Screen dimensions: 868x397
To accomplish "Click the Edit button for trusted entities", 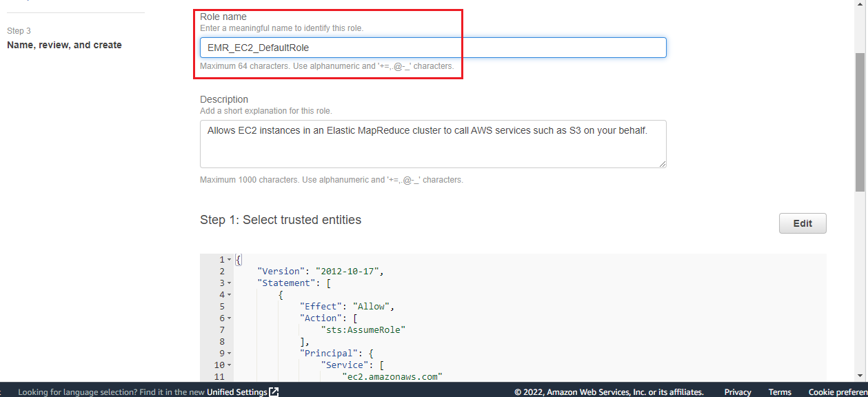I will [x=802, y=223].
